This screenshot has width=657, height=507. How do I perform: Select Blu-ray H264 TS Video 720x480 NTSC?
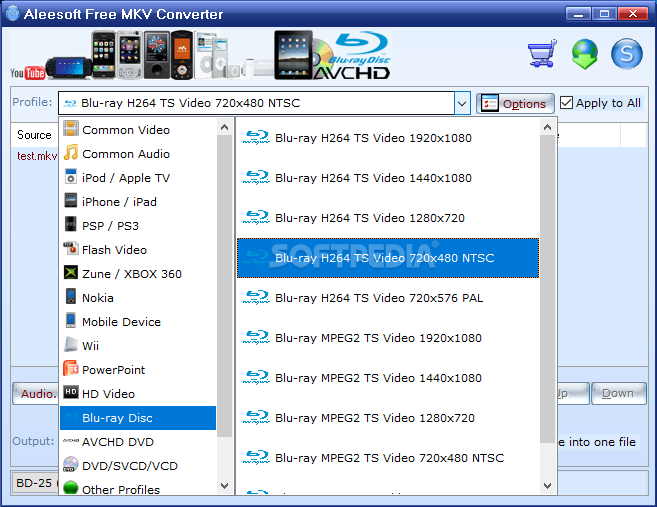(388, 258)
